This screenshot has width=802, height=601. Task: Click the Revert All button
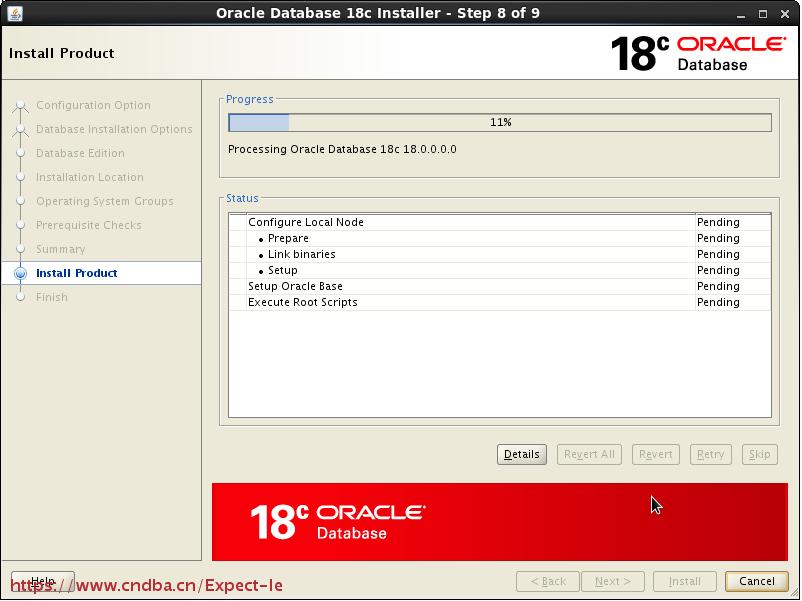click(x=589, y=454)
